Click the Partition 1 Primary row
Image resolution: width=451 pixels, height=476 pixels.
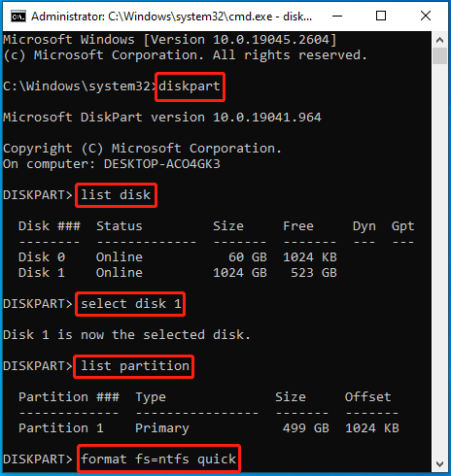click(x=209, y=428)
